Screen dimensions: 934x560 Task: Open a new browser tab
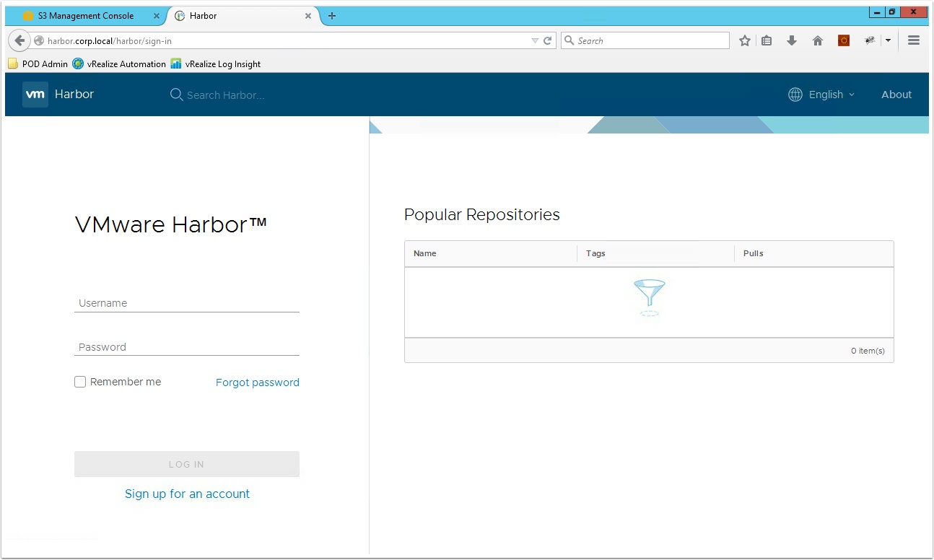[332, 16]
